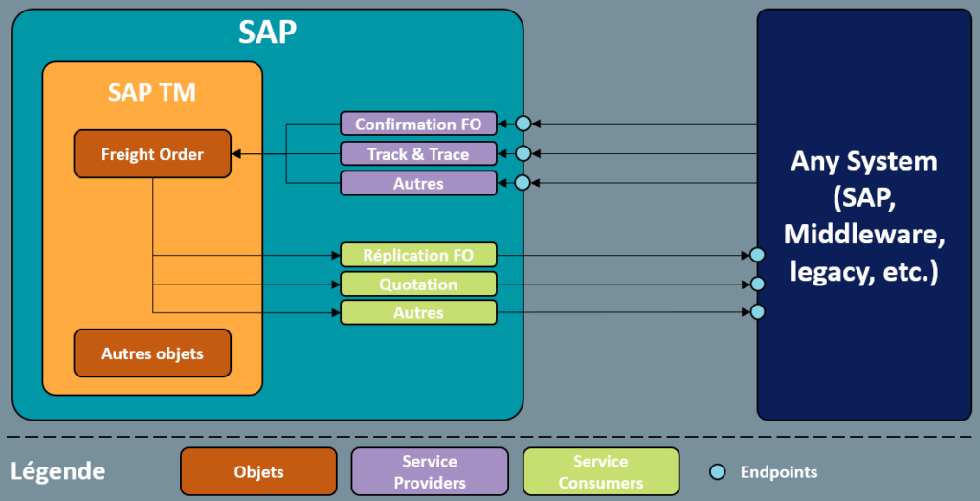This screenshot has height=501, width=980.
Task: Click the endpoint circle beside Track & Trace
Action: pos(523,153)
